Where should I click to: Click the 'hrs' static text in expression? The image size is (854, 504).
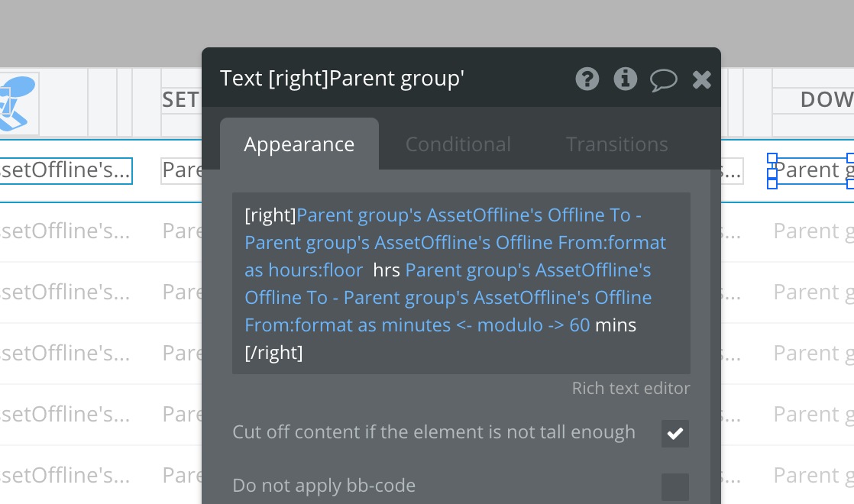point(387,270)
